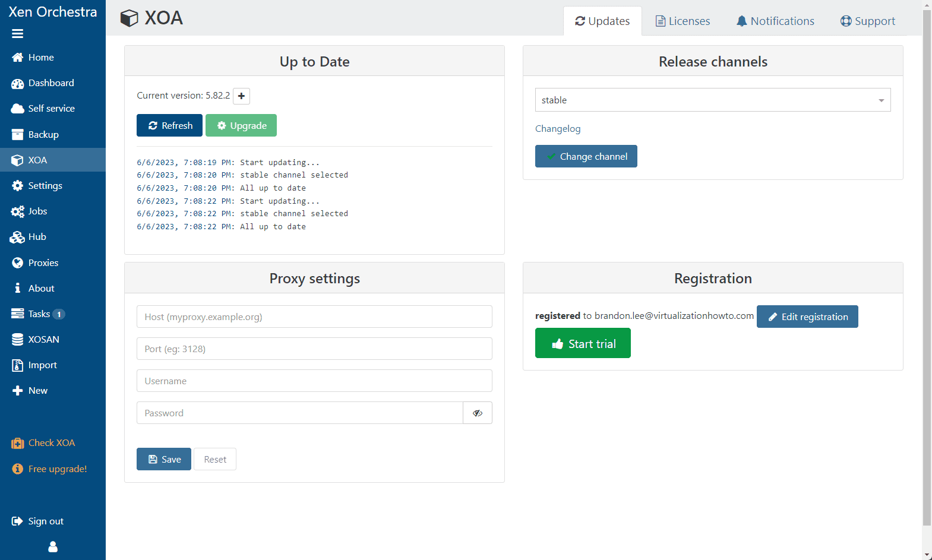Screen dimensions: 932x560
Task: Toggle the hamburger sidebar menu icon
Action: click(17, 34)
